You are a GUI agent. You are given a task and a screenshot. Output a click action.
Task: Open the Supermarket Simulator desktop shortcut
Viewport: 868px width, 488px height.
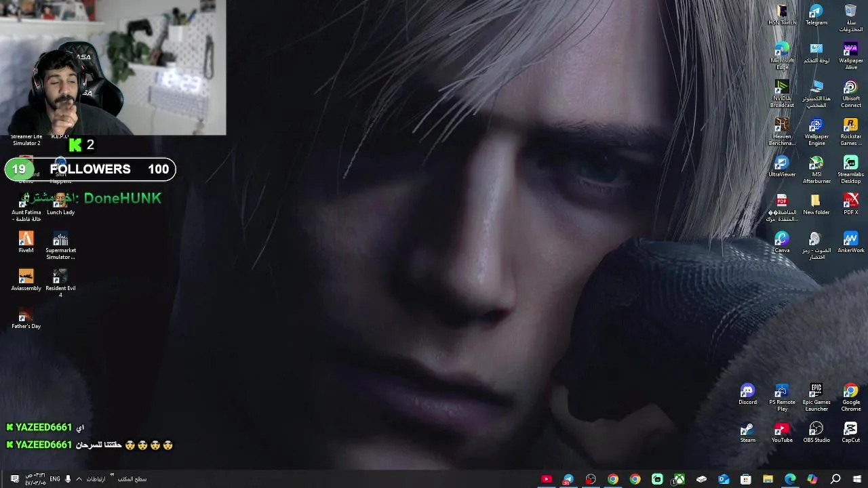point(60,245)
